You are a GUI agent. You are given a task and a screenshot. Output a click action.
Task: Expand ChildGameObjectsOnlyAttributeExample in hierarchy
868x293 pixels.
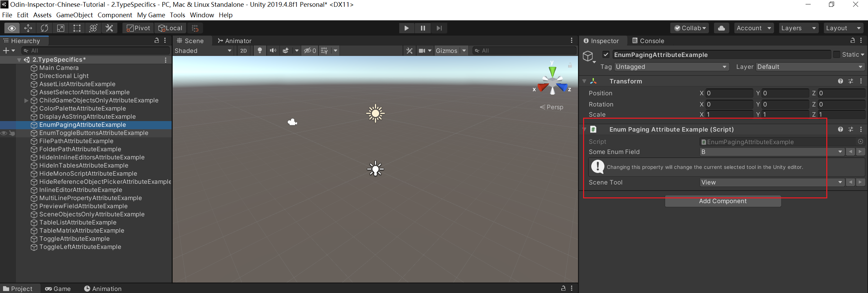point(26,100)
